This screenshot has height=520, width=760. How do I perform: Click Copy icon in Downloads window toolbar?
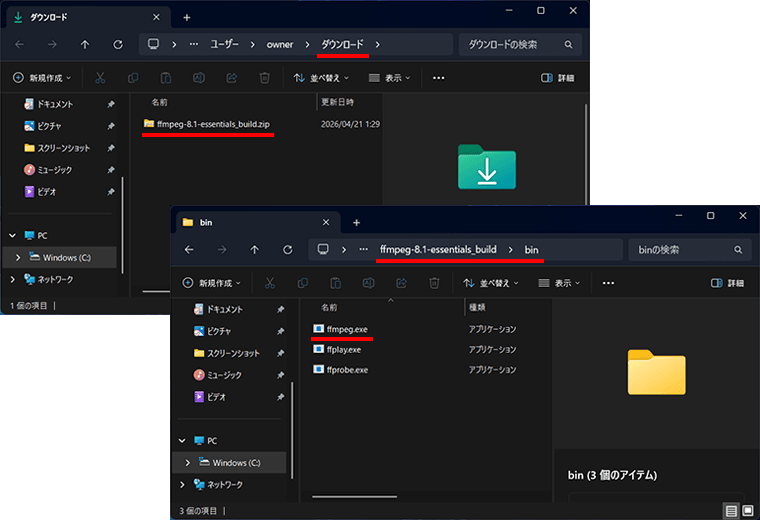click(x=133, y=78)
